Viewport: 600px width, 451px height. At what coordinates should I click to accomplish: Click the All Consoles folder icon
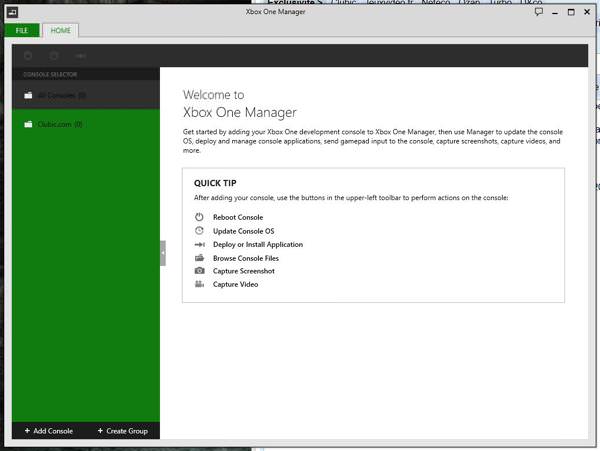pos(28,94)
